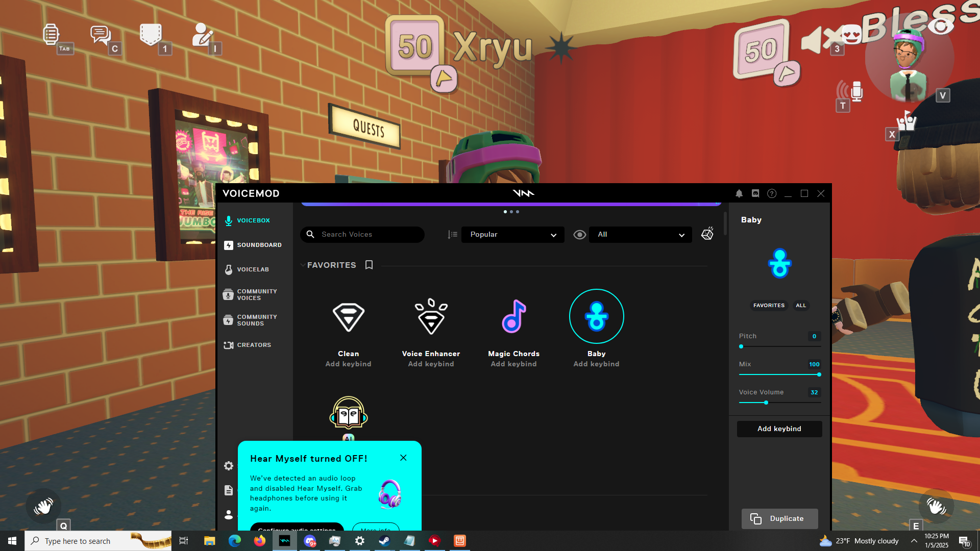Toggle the ALL tag for Baby

point(801,306)
